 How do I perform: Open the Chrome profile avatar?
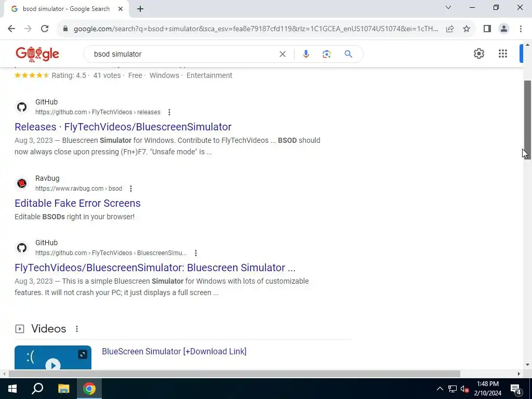(x=504, y=29)
